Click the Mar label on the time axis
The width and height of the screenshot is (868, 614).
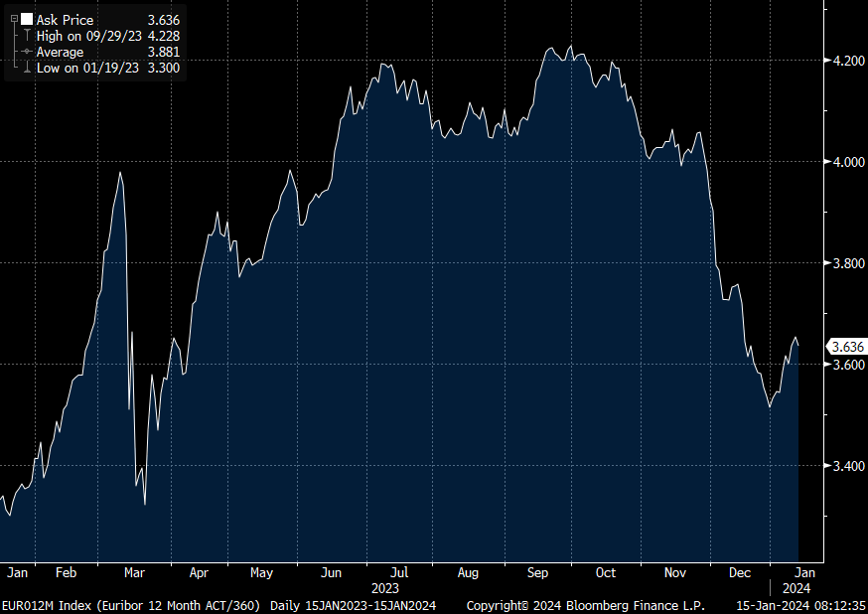[135, 573]
